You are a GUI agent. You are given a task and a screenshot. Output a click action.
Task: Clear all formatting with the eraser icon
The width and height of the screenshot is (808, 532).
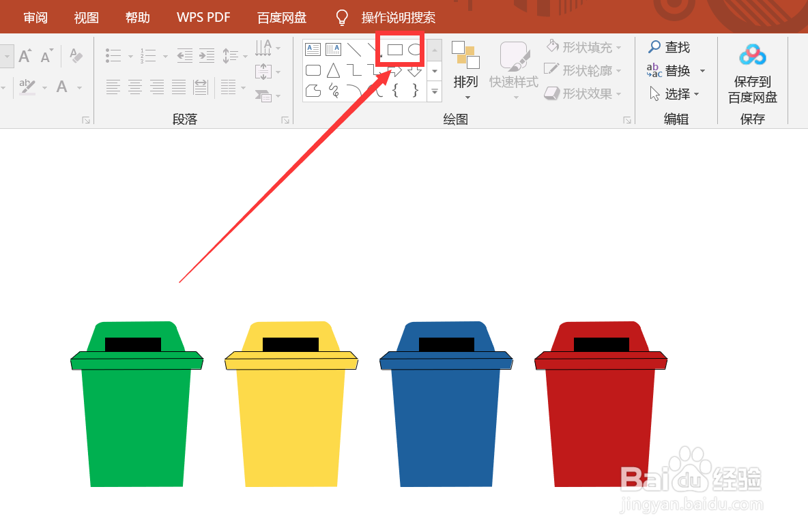tap(76, 56)
